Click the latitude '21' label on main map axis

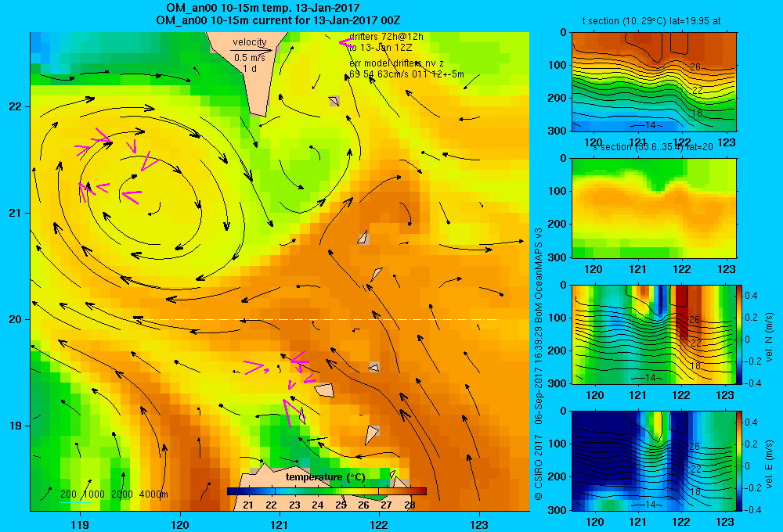pos(16,213)
